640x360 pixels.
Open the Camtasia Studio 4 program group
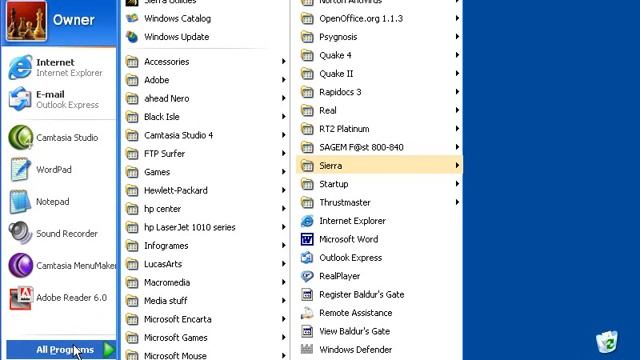[206, 135]
